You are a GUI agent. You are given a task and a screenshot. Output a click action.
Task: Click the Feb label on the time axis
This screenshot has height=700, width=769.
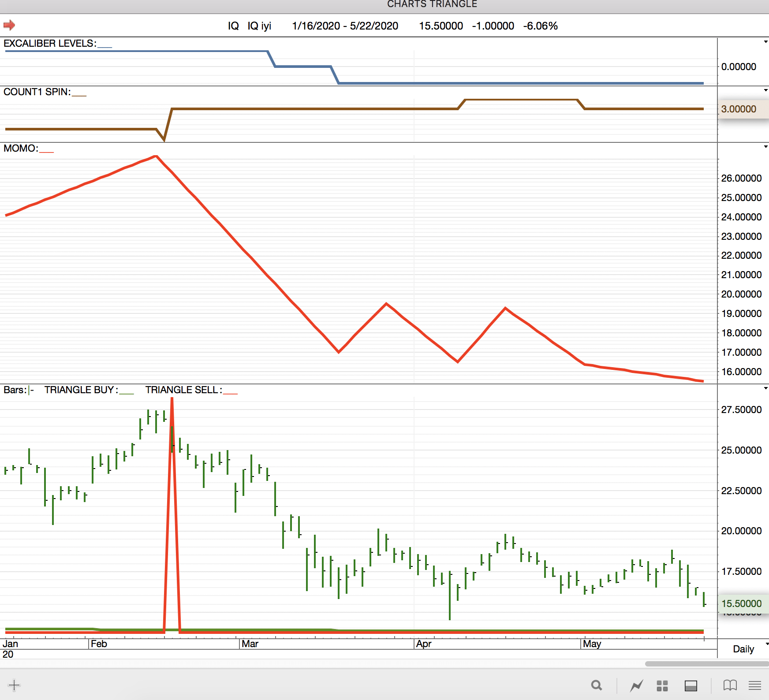pos(99,644)
